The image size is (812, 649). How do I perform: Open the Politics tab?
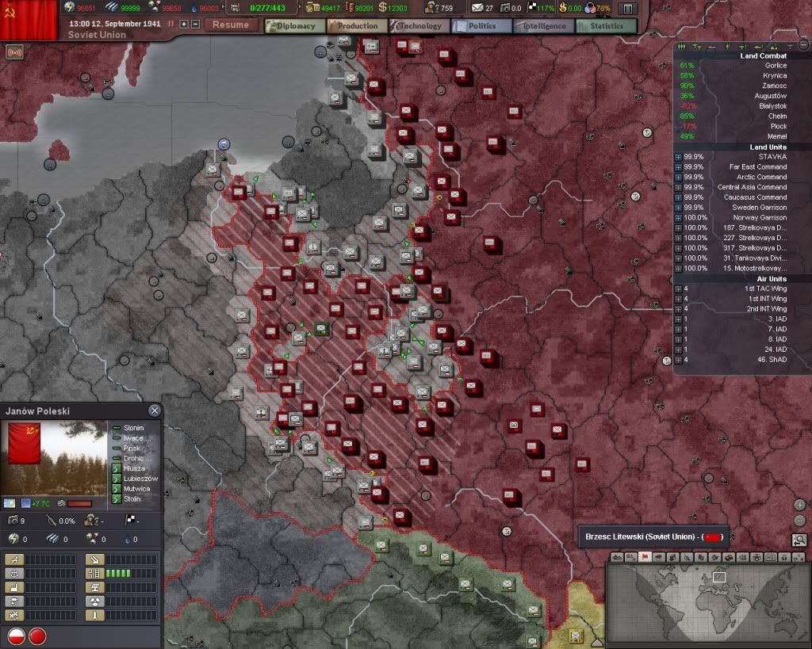481,26
